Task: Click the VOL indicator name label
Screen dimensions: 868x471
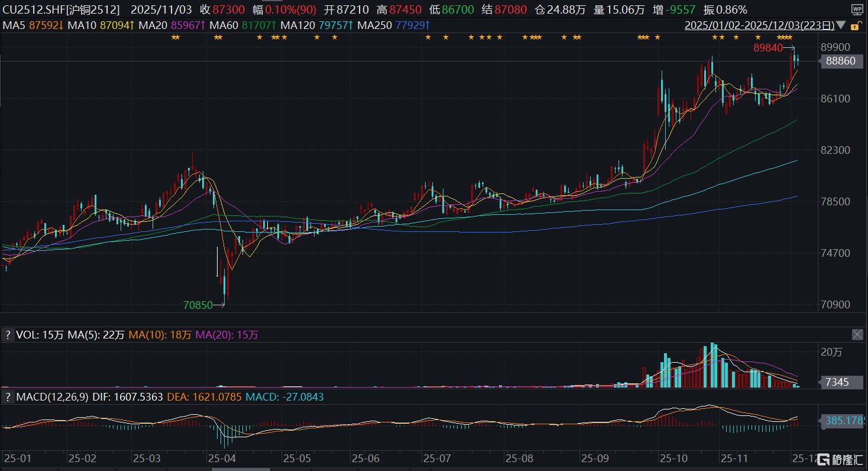Action: [x=27, y=335]
